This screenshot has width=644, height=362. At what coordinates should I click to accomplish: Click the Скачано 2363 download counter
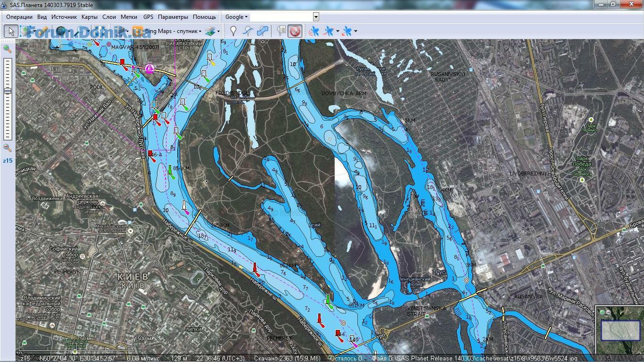click(x=287, y=358)
